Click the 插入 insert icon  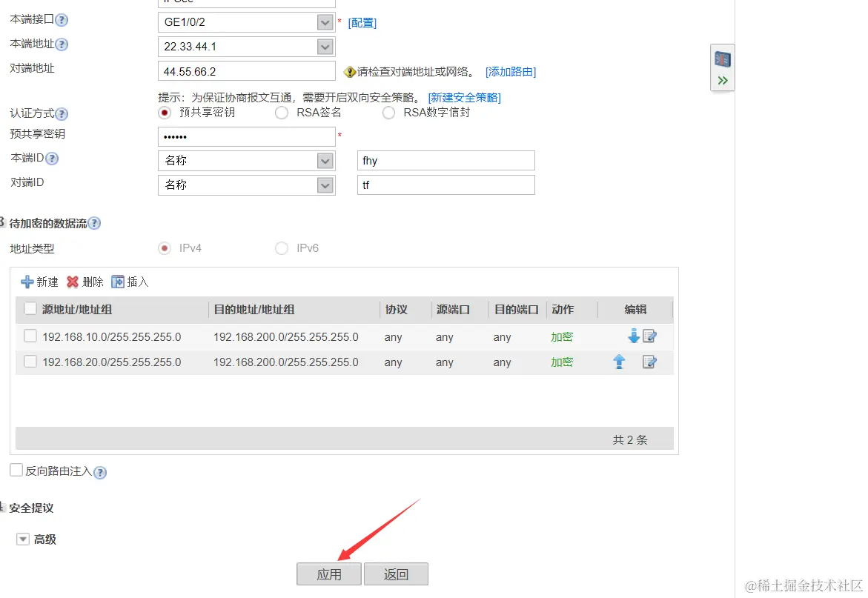pyautogui.click(x=117, y=282)
